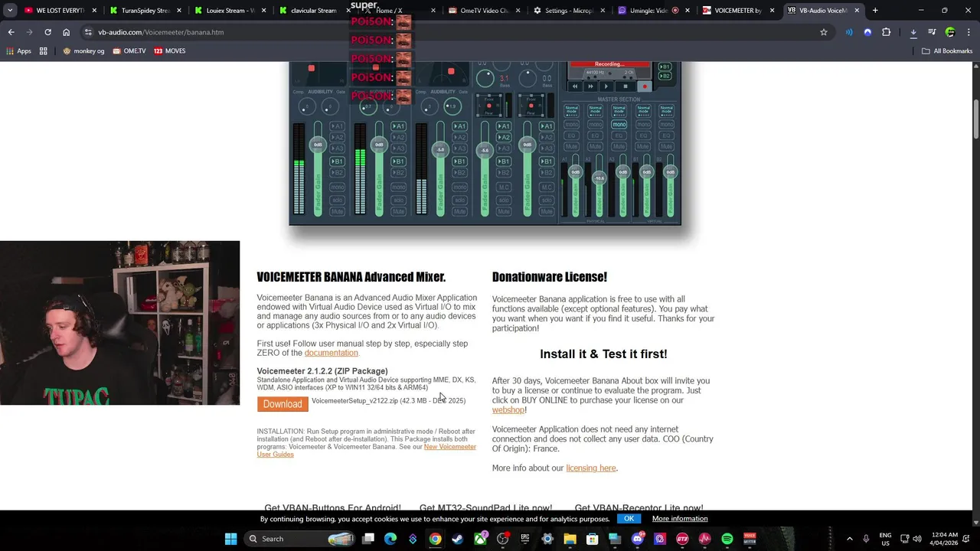Viewport: 980px width, 551px height.
Task: Launch Microsoft Edge from the taskbar
Action: click(x=390, y=539)
